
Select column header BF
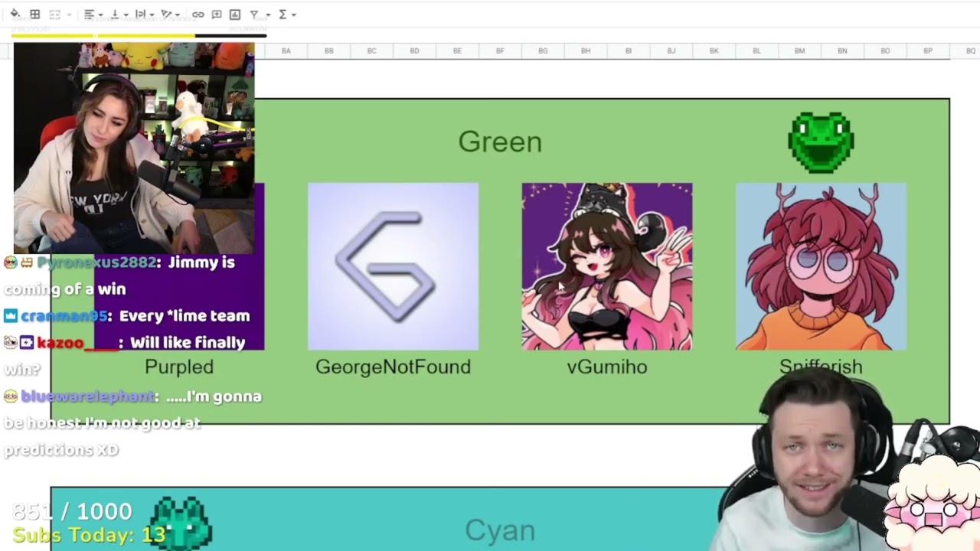click(x=500, y=51)
